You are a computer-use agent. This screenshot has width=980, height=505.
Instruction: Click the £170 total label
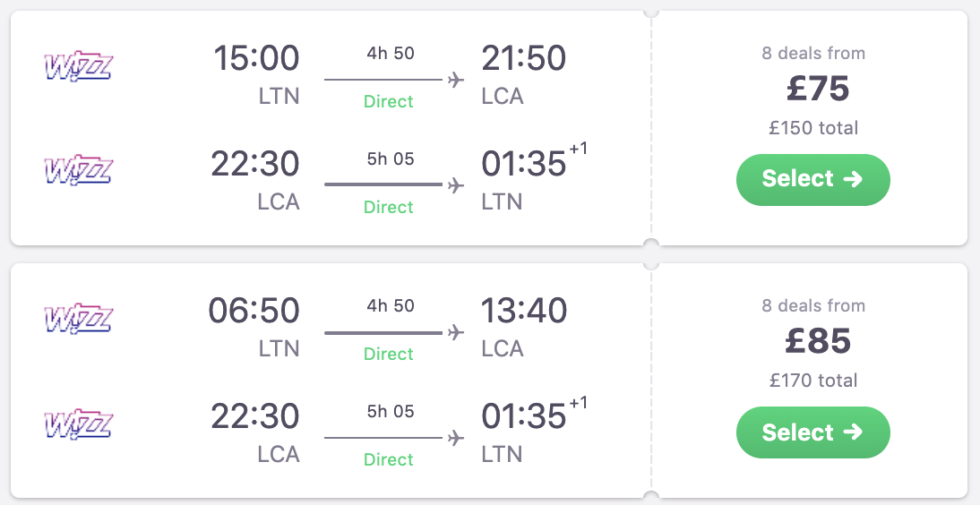click(x=813, y=381)
